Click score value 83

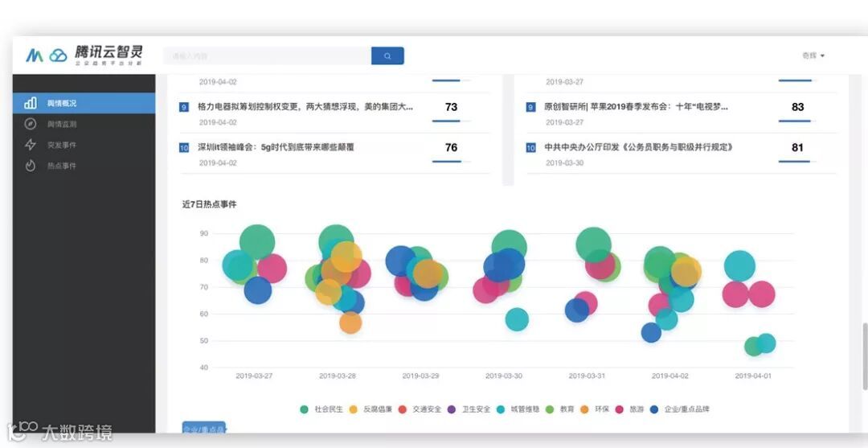[x=798, y=107]
